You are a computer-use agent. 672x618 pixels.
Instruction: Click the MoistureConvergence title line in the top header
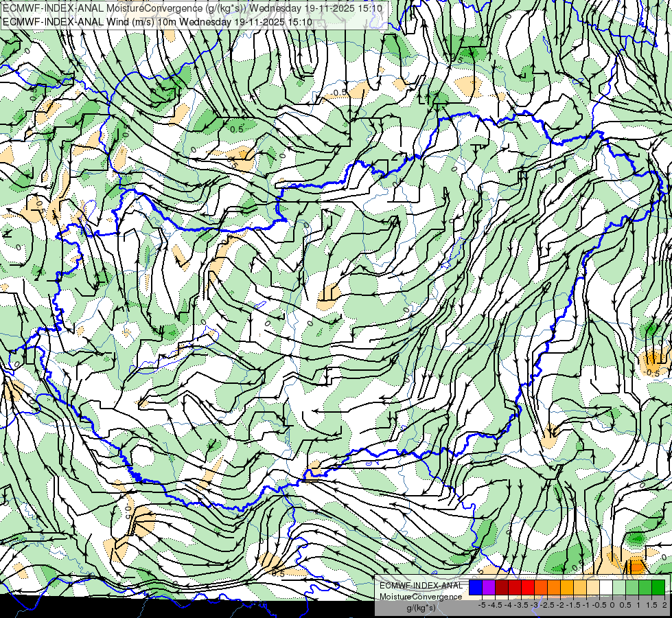point(192,8)
